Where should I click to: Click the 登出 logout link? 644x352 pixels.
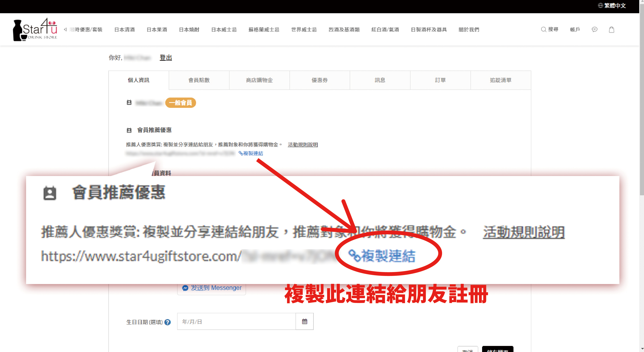[x=166, y=58]
